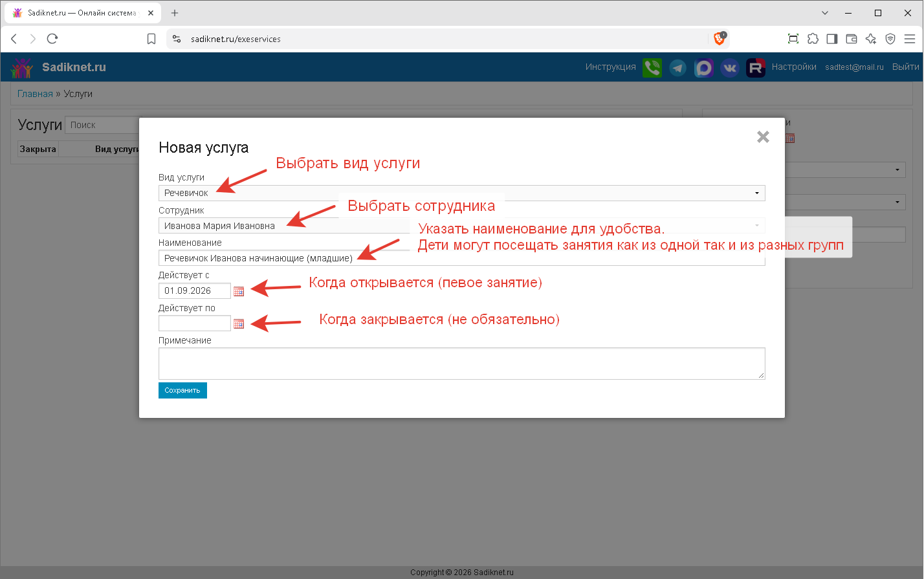Screen dimensions: 924x579
Task: Click the browser address bar URL
Action: [x=236, y=39]
